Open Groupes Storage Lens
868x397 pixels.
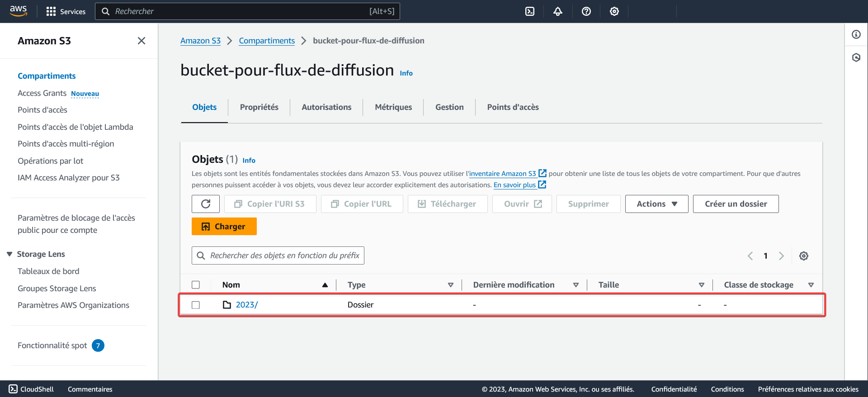pos(57,288)
